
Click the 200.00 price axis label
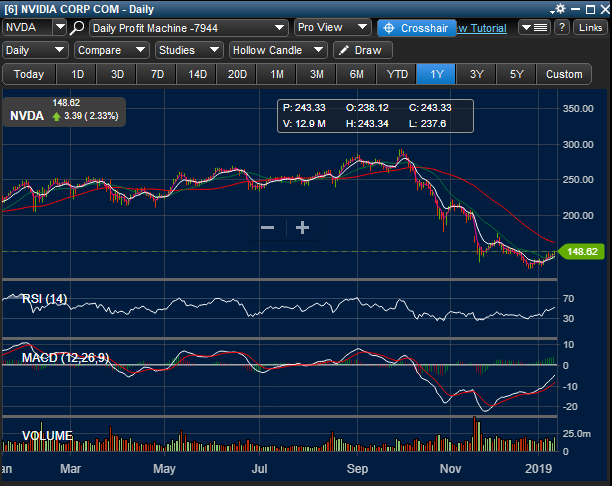click(578, 215)
